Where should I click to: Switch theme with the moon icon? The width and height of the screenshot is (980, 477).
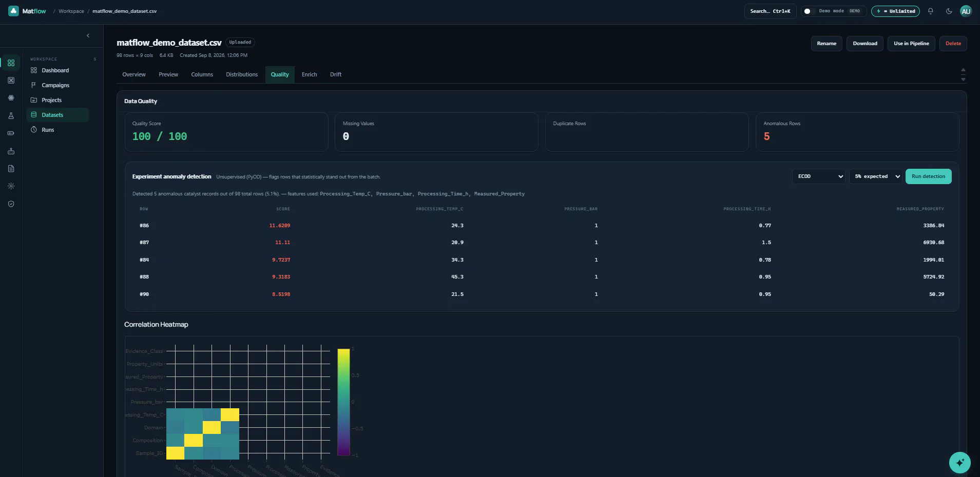(x=949, y=11)
